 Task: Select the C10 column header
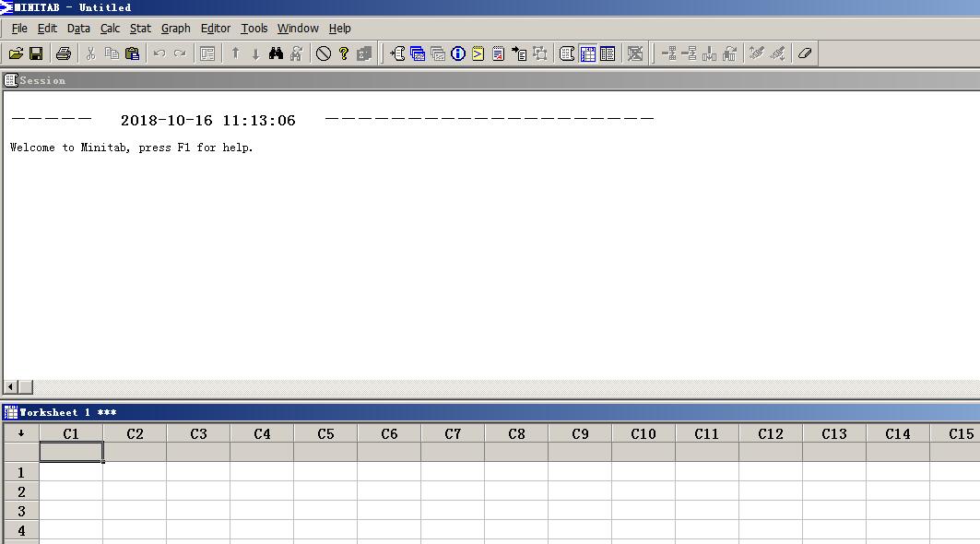point(643,433)
